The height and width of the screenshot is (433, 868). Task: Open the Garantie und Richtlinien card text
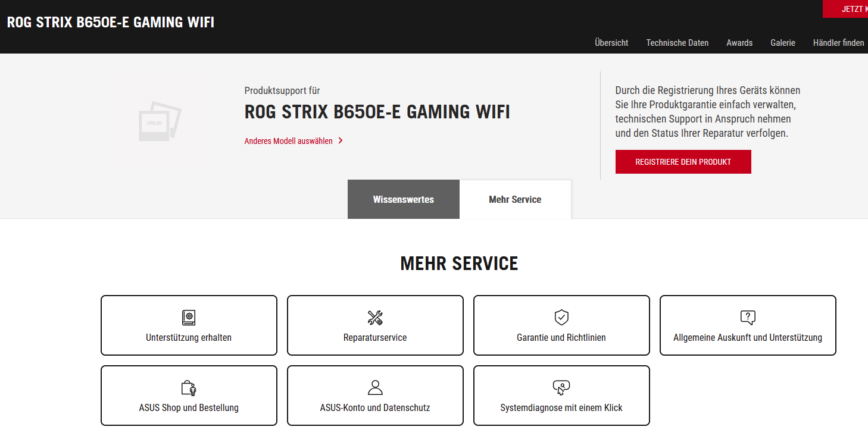561,338
